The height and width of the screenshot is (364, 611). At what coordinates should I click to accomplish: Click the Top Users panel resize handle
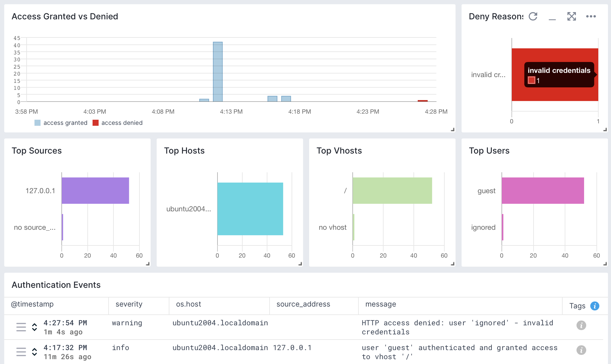(x=605, y=264)
